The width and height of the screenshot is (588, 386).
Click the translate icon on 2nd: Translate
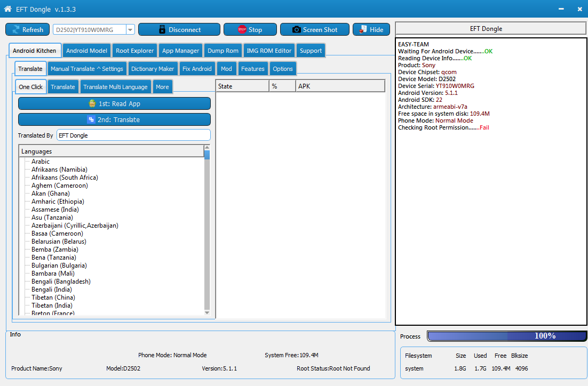(91, 119)
